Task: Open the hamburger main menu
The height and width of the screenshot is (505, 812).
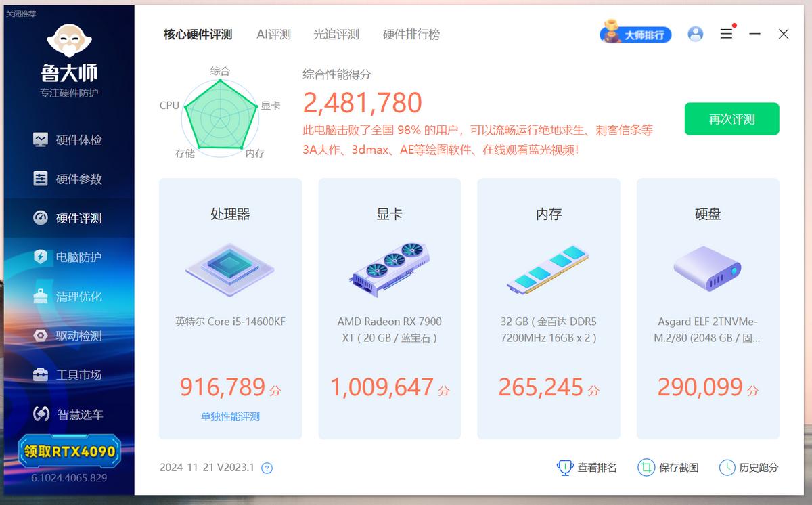Action: [x=726, y=34]
